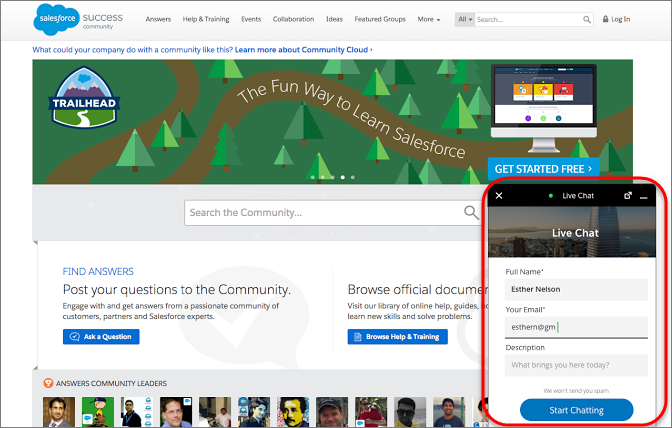Screen dimensions: 672x428
Task: Click the community search magnifier icon
Action: 471,212
